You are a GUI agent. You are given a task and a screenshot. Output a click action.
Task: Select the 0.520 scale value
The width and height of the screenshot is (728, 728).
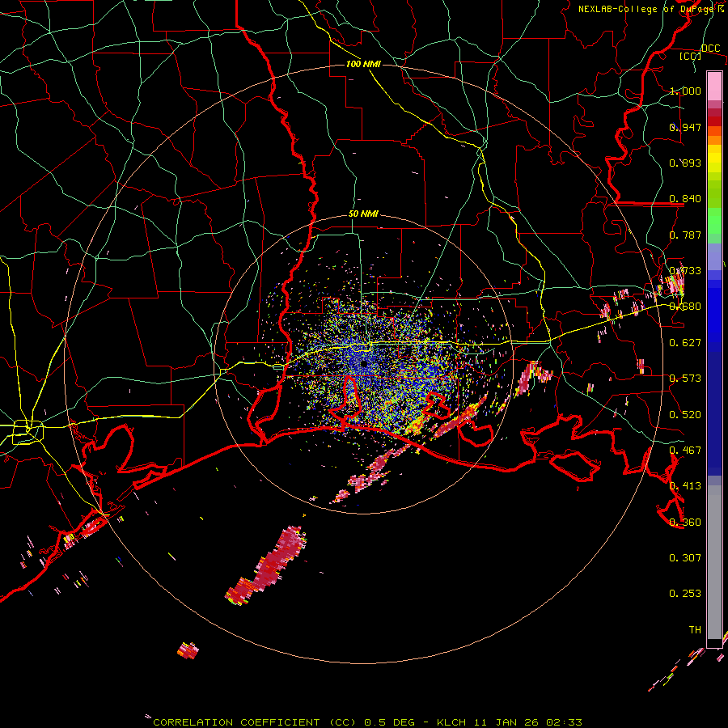[685, 414]
